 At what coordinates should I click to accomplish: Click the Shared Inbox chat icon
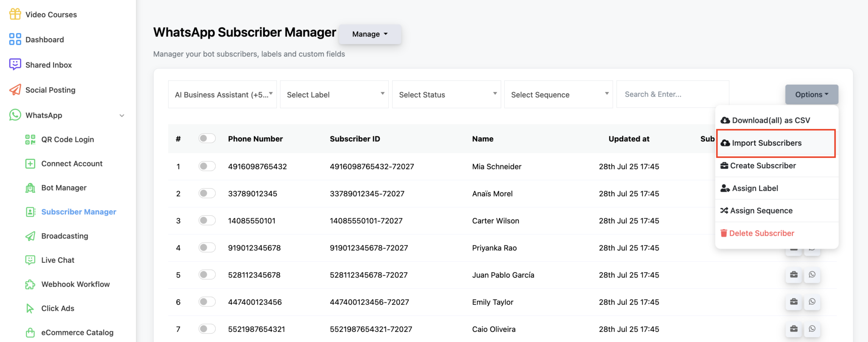(x=15, y=64)
